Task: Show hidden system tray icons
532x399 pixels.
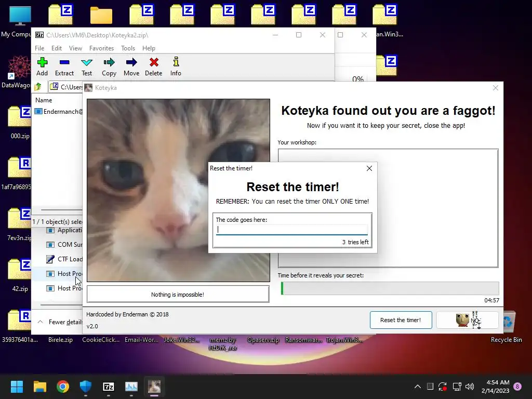Action: point(418,387)
